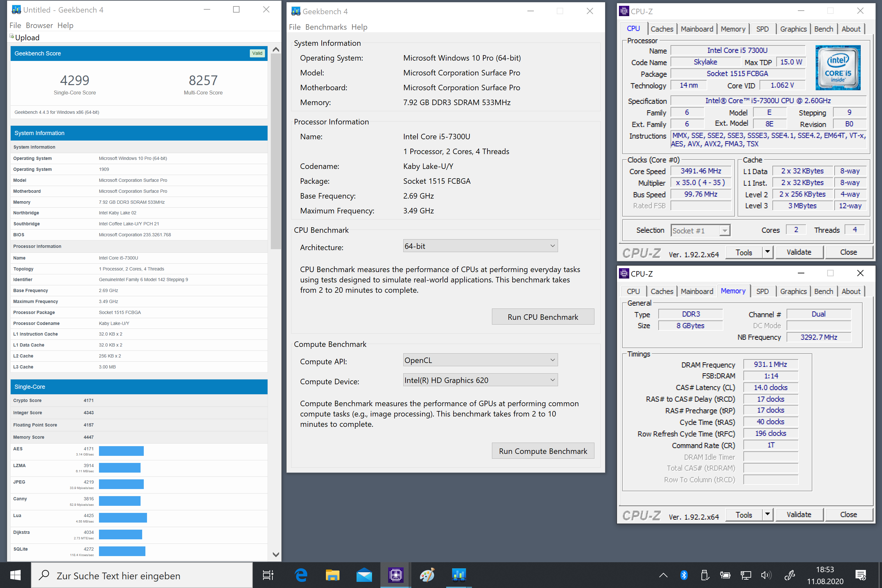Click the Multi-Core Score 8257 value
The image size is (882, 588).
coord(203,80)
